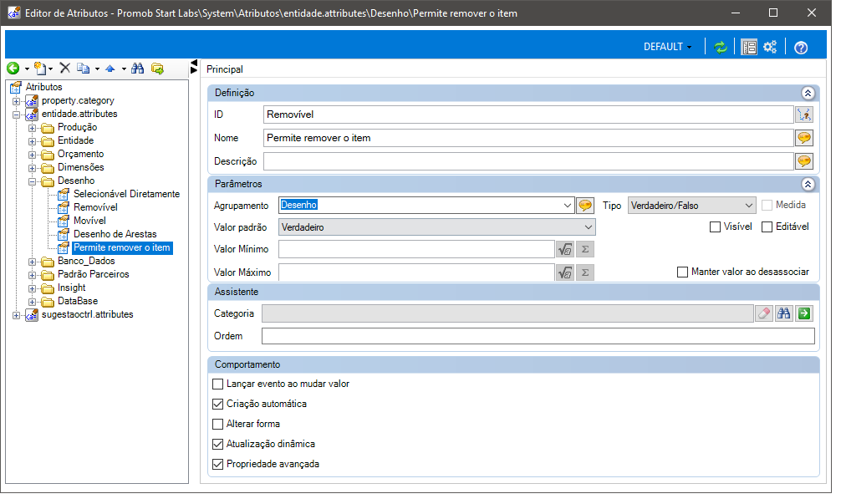Viewport: 841px width, 504px height.
Task: Open the Agrupamento combo box list
Action: pos(568,206)
